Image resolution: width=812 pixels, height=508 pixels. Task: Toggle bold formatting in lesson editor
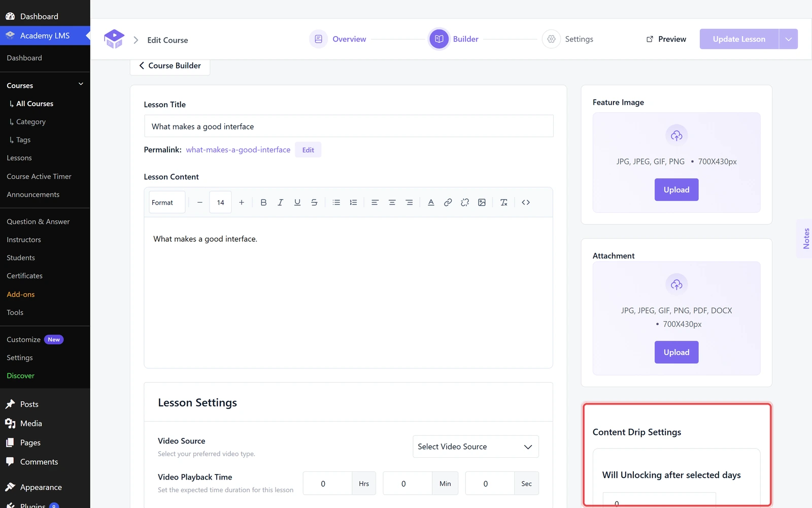click(x=263, y=202)
